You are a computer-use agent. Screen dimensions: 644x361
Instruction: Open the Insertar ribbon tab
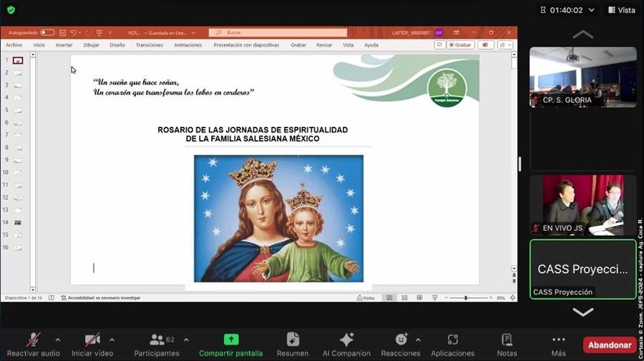point(64,45)
